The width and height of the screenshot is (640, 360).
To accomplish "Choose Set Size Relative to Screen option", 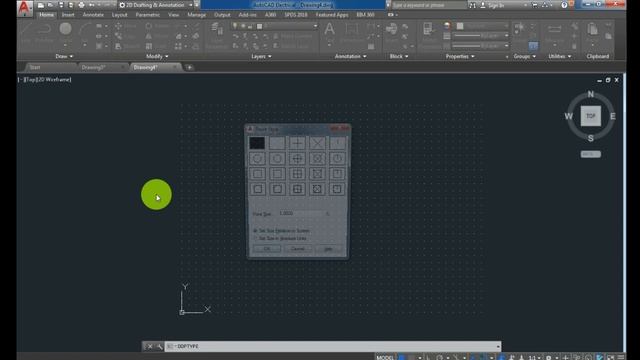I will (x=282, y=231).
